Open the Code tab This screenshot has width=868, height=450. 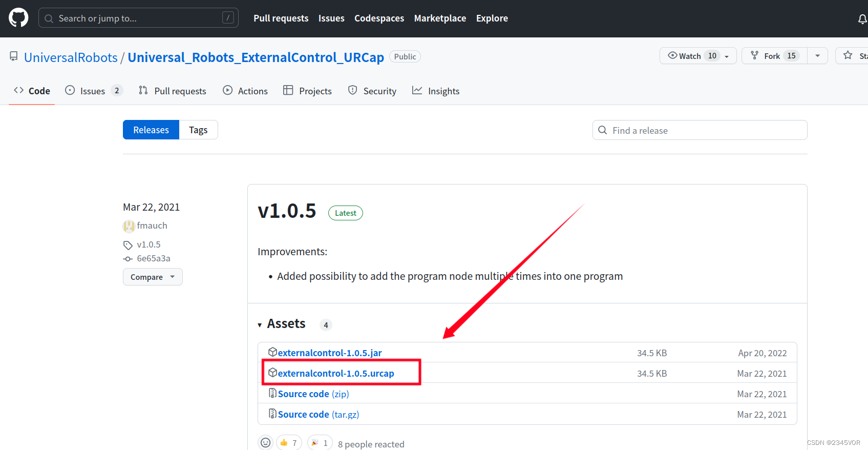click(32, 91)
